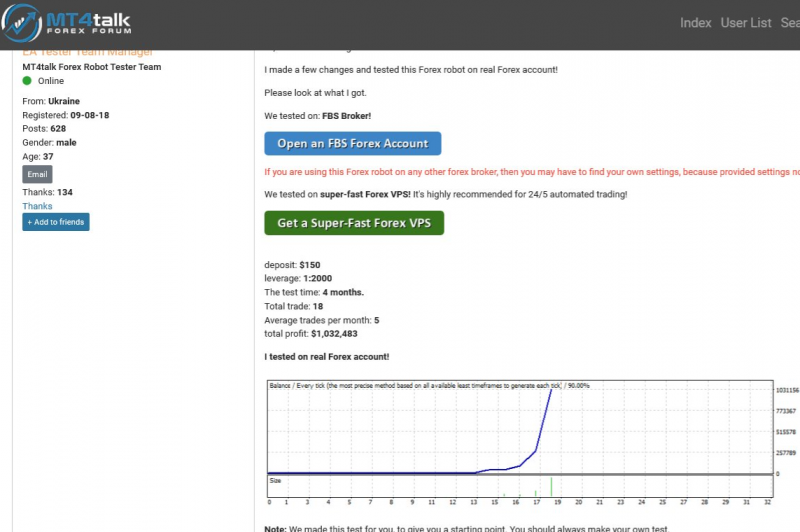Click the 'From: Ukraine' text
Viewport: 800px width, 532px height.
click(51, 101)
